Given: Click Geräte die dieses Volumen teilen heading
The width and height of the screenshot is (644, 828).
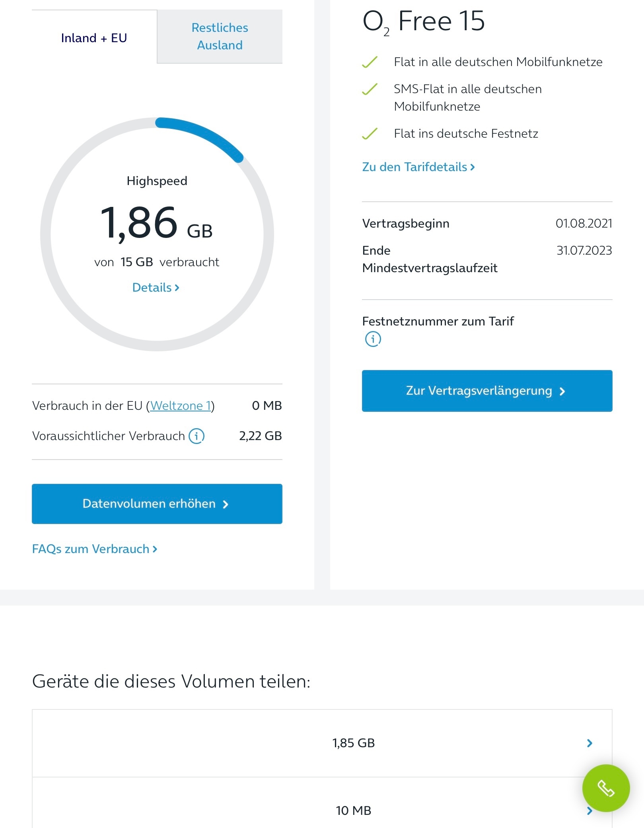Looking at the screenshot, I should [171, 681].
